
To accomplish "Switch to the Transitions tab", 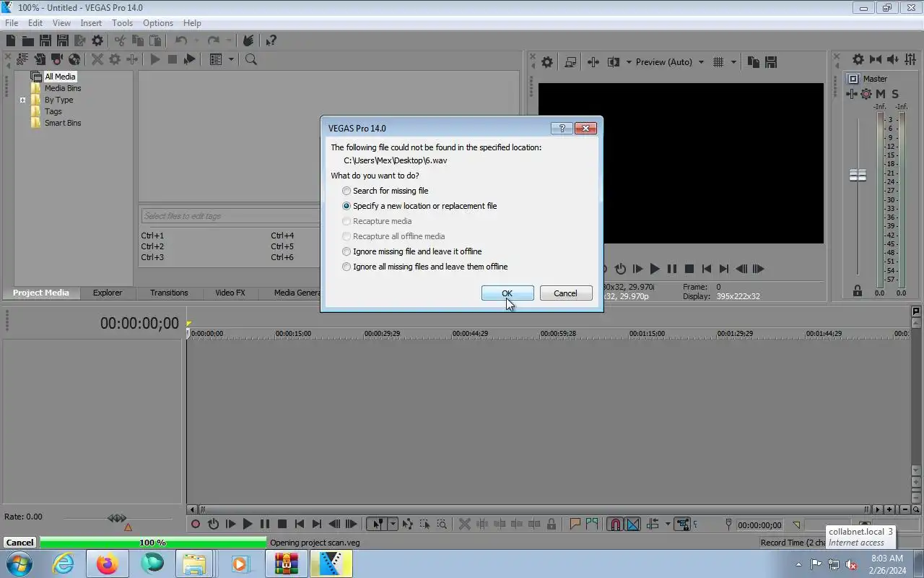I will coord(169,293).
